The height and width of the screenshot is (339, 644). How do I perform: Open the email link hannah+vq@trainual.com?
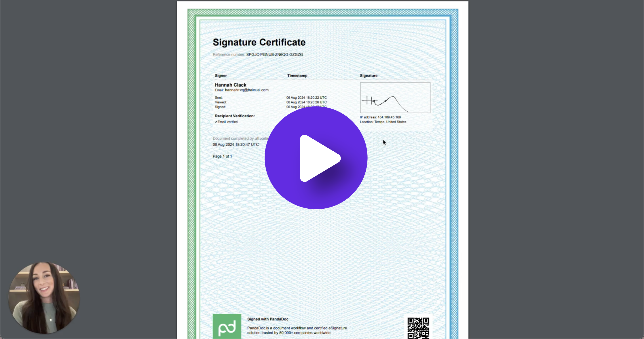coord(247,90)
